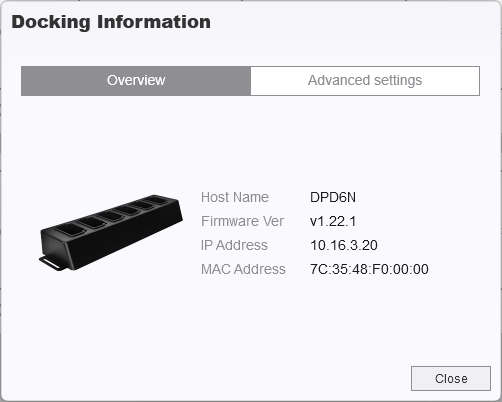Select firmware version v1.22.1 text
This screenshot has width=502, height=402.
pos(333,221)
